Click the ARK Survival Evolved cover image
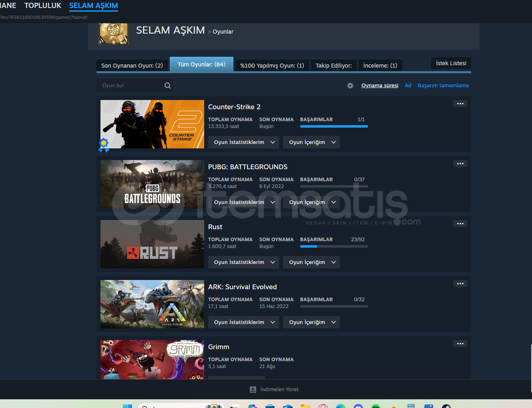 (152, 304)
